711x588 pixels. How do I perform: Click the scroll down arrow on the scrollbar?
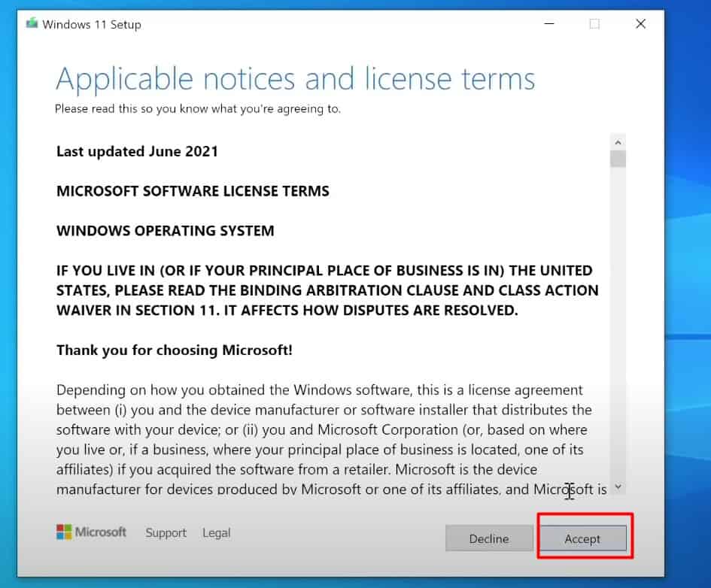(x=618, y=487)
